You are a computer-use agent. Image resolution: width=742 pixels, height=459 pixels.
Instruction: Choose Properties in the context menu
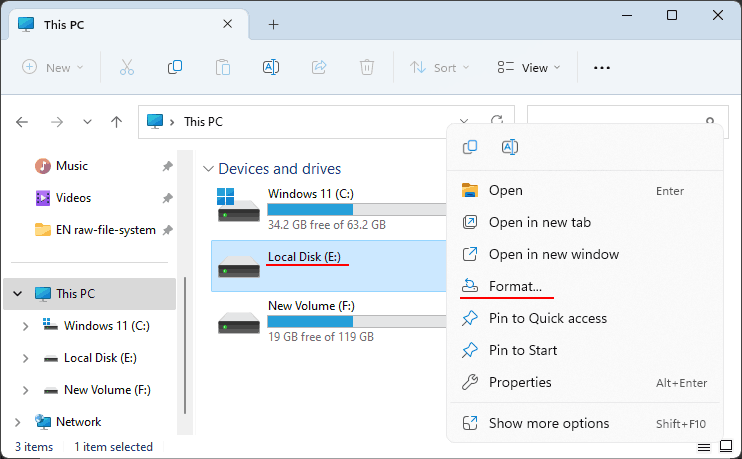click(519, 382)
